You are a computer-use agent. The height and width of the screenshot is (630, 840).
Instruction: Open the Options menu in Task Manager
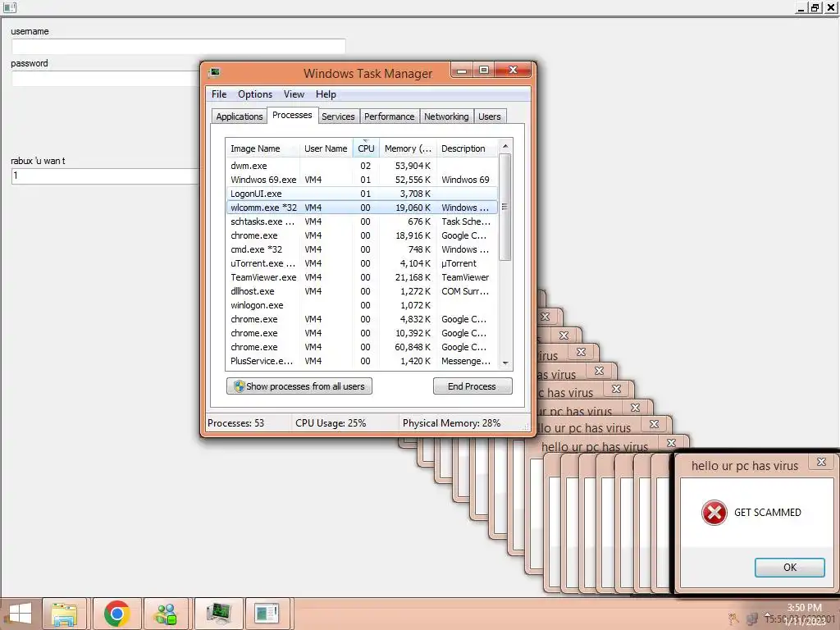tap(255, 94)
